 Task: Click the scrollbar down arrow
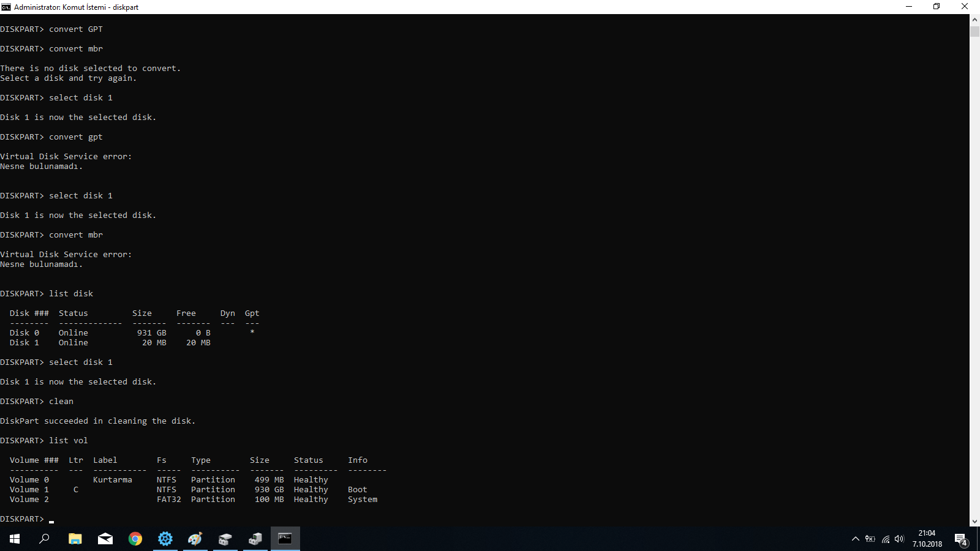974,522
